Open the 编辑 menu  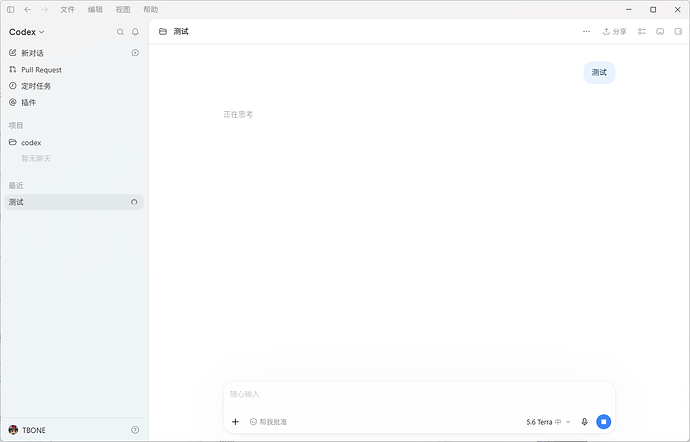pos(95,9)
